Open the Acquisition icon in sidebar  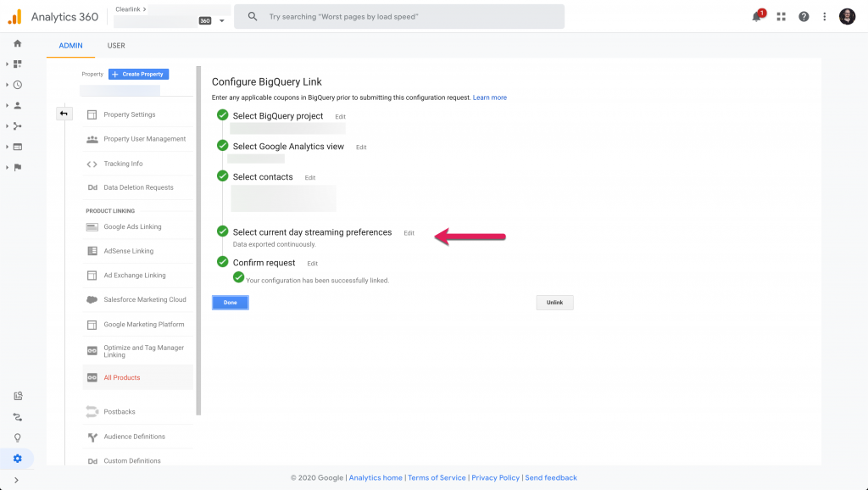[x=18, y=126]
